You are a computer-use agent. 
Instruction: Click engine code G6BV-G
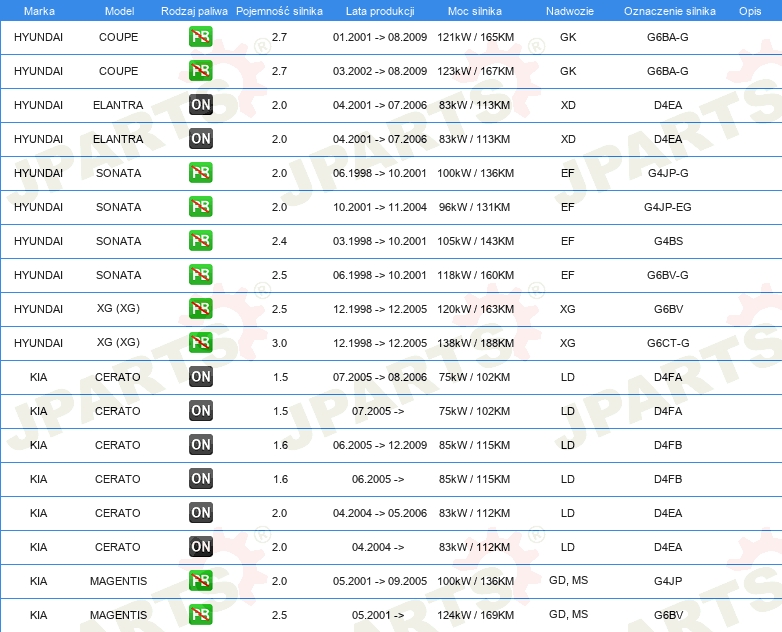(668, 275)
